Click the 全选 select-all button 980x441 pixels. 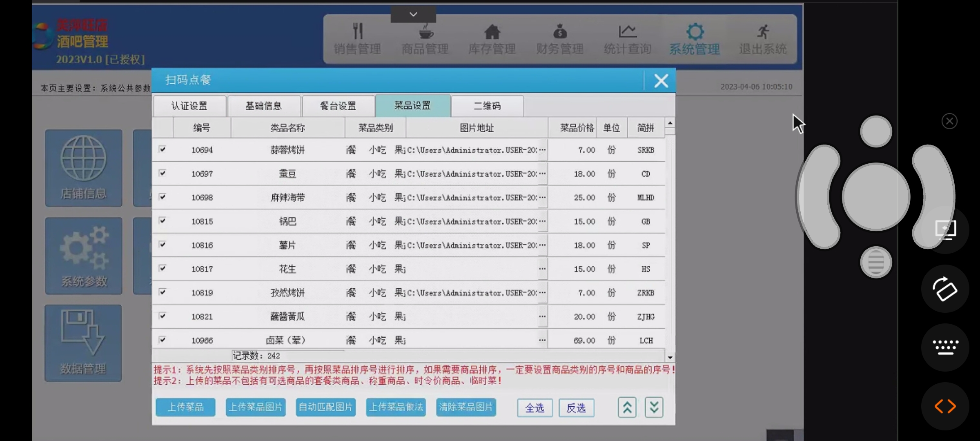coord(535,408)
